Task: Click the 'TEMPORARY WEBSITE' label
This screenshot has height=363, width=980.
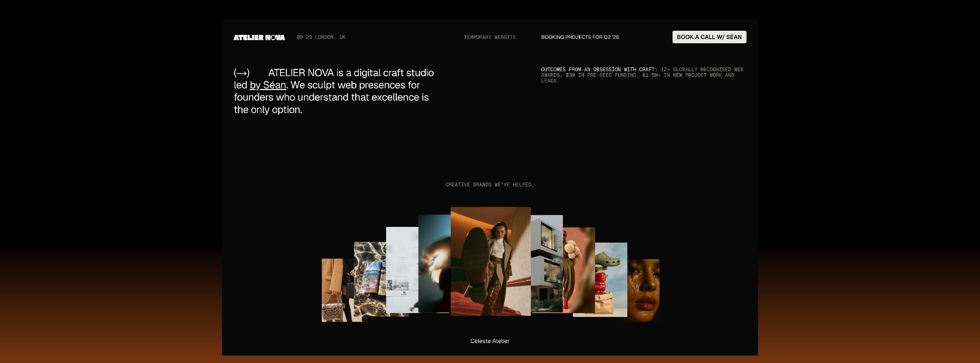Action: tap(490, 37)
